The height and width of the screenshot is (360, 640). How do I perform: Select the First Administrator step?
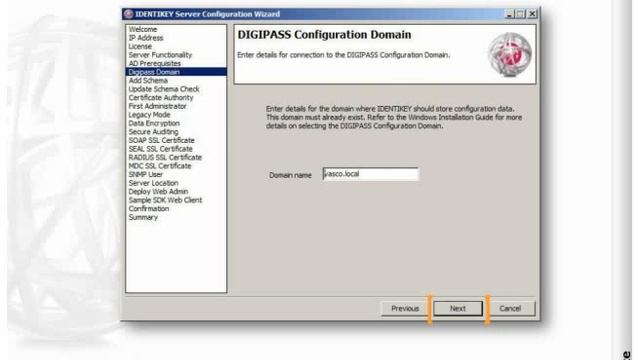click(x=158, y=107)
